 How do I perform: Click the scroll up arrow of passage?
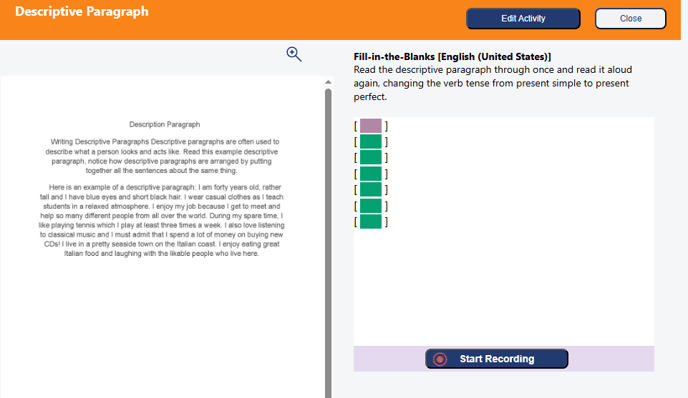[x=328, y=82]
